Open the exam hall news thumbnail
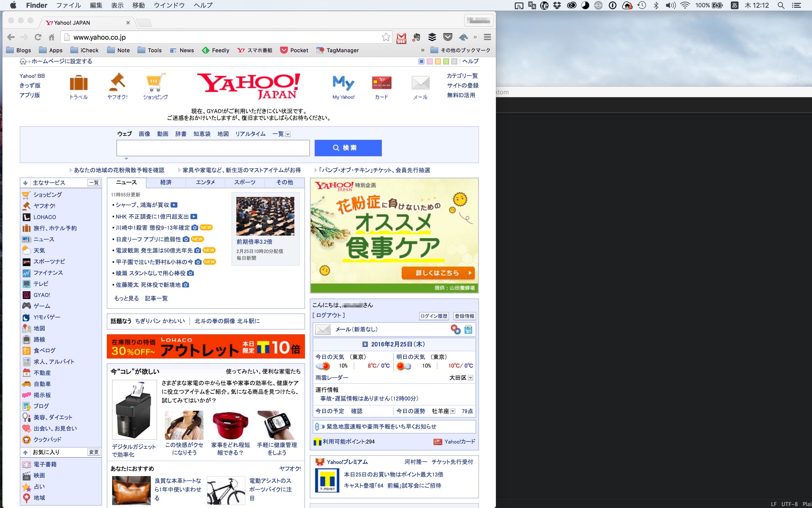Viewport: 812px width, 508px height. [x=265, y=216]
